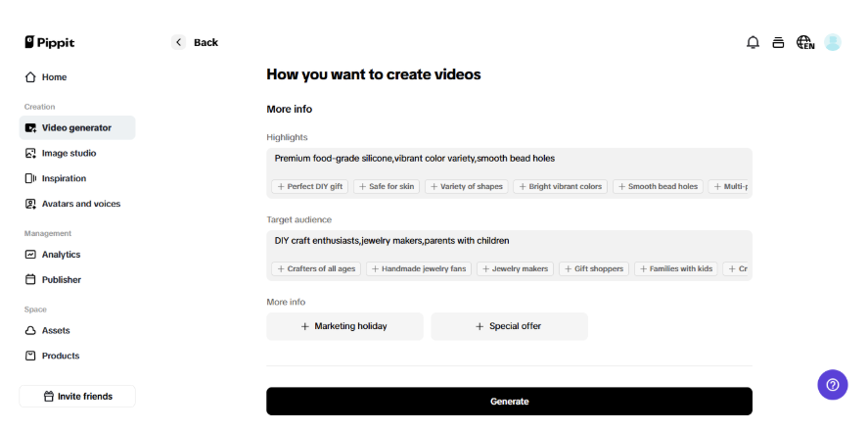Open Image studio section
This screenshot has width=868, height=430.
click(x=69, y=153)
